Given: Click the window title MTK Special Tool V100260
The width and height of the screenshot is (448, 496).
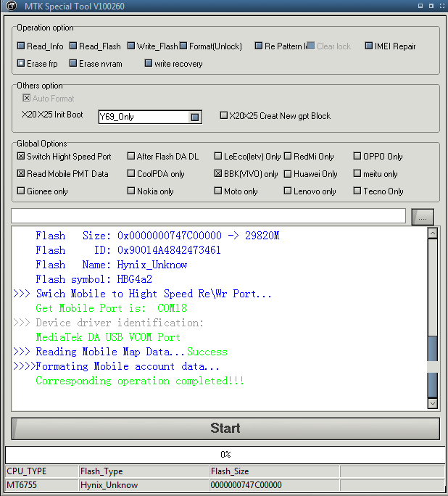Looking at the screenshot, I should [74, 6].
